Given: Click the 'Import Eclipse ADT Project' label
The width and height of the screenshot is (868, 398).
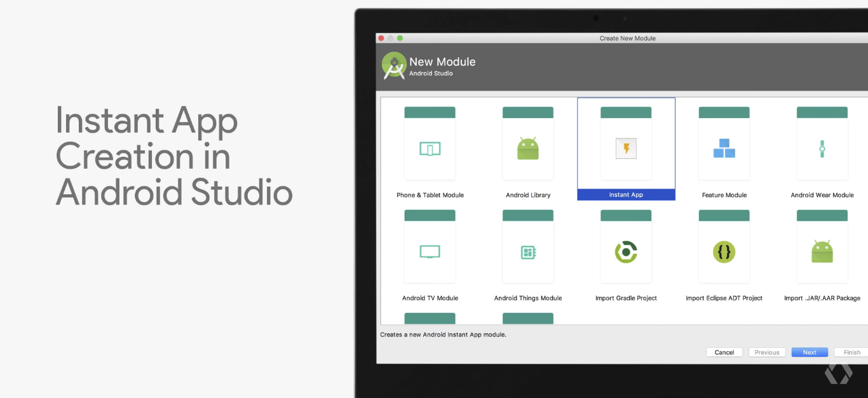Looking at the screenshot, I should 724,298.
